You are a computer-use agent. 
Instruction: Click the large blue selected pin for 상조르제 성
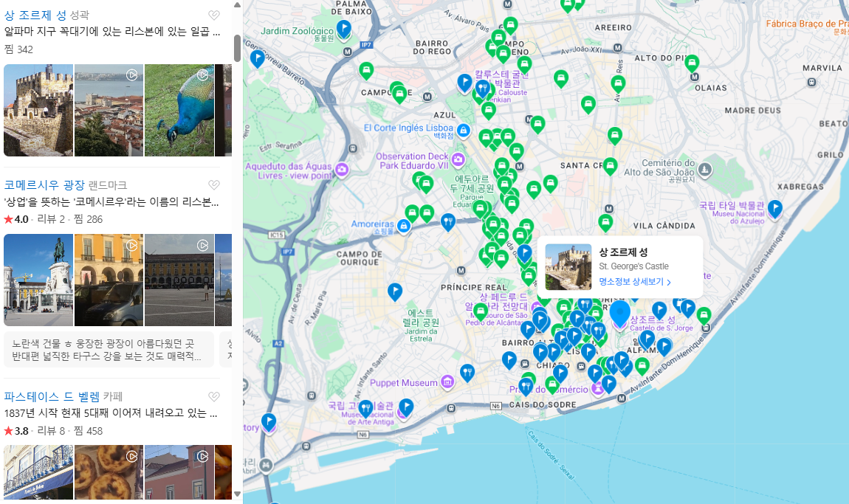[x=620, y=314]
